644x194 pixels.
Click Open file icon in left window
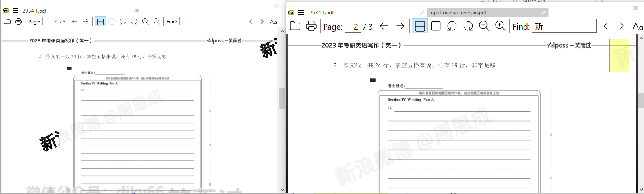point(7,21)
